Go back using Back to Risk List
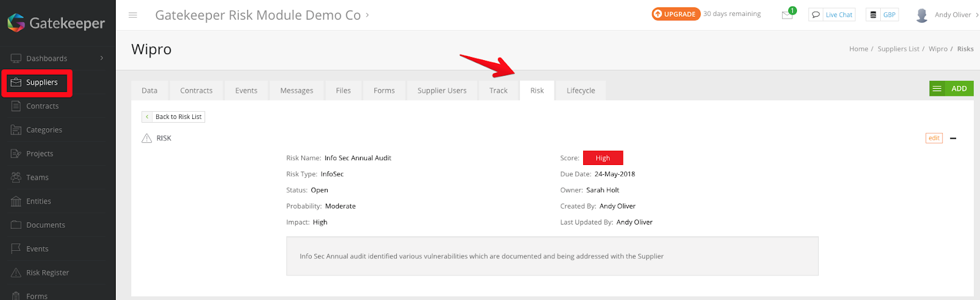The image size is (980, 300). pyautogui.click(x=173, y=117)
